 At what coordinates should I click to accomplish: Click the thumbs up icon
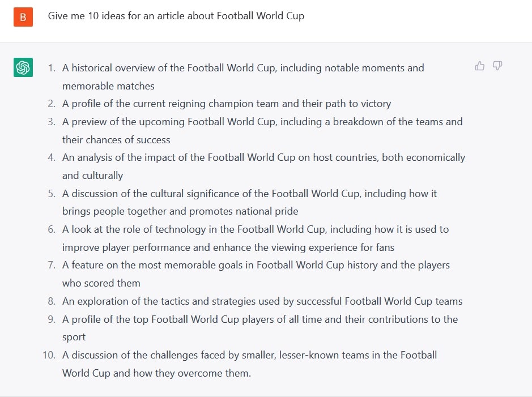(479, 66)
